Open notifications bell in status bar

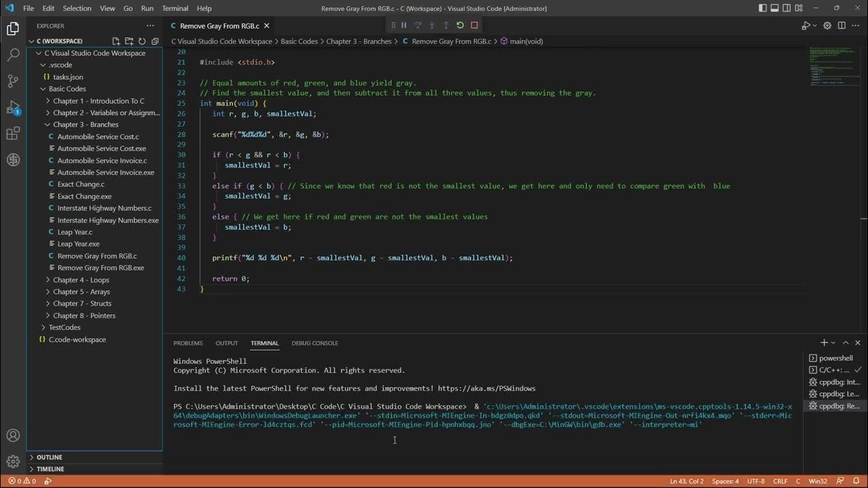pyautogui.click(x=856, y=481)
